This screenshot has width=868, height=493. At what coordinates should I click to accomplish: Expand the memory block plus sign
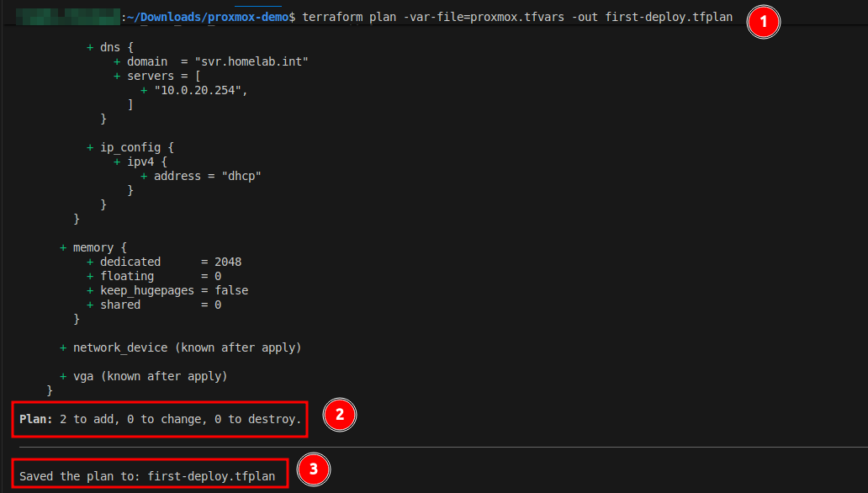tap(62, 246)
